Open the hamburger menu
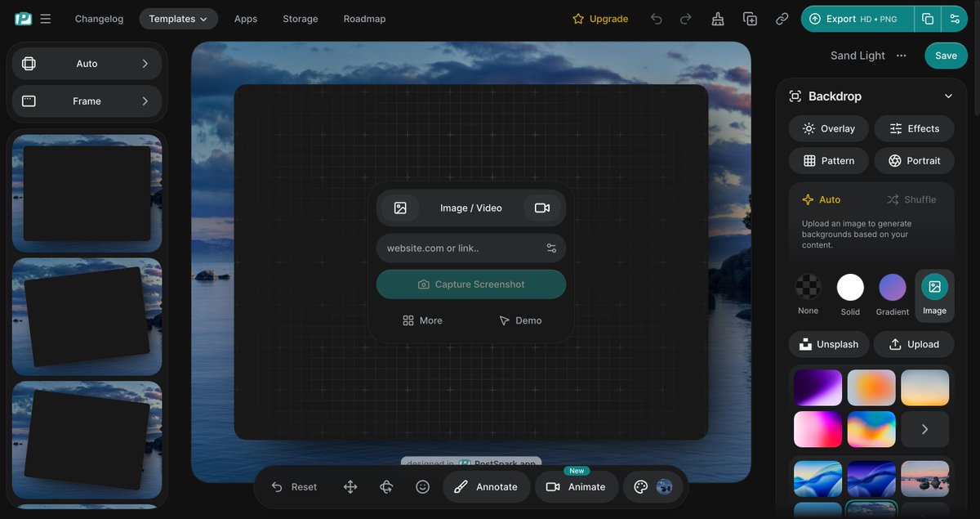Viewport: 980px width, 519px height. click(45, 19)
